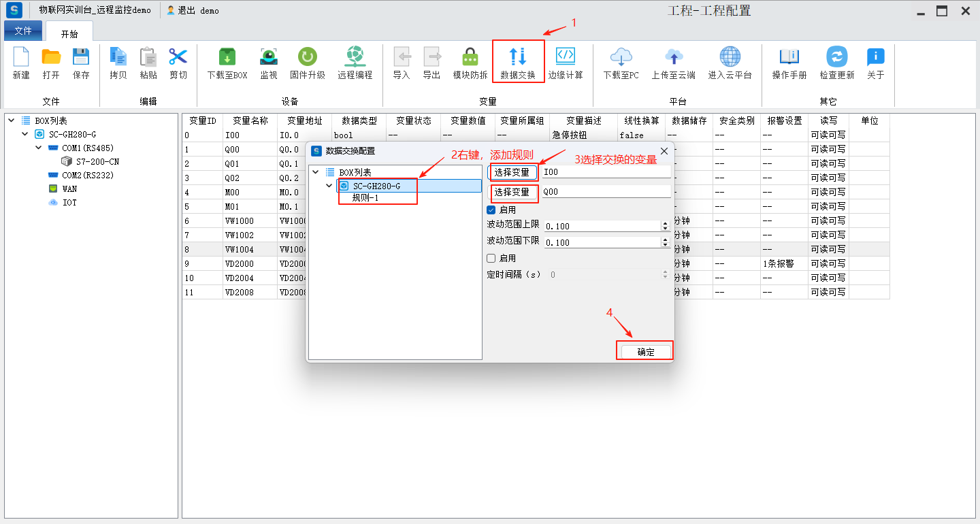Select the 开始 ribbon tab
The image size is (980, 524).
tap(69, 34)
